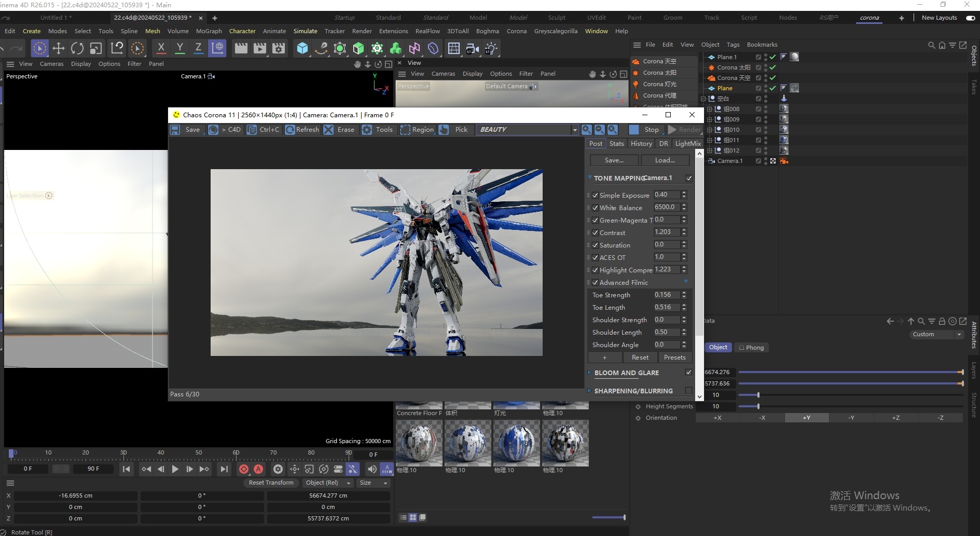The height and width of the screenshot is (536, 980).
Task: Expand the 组008 object group
Action: pyautogui.click(x=709, y=109)
